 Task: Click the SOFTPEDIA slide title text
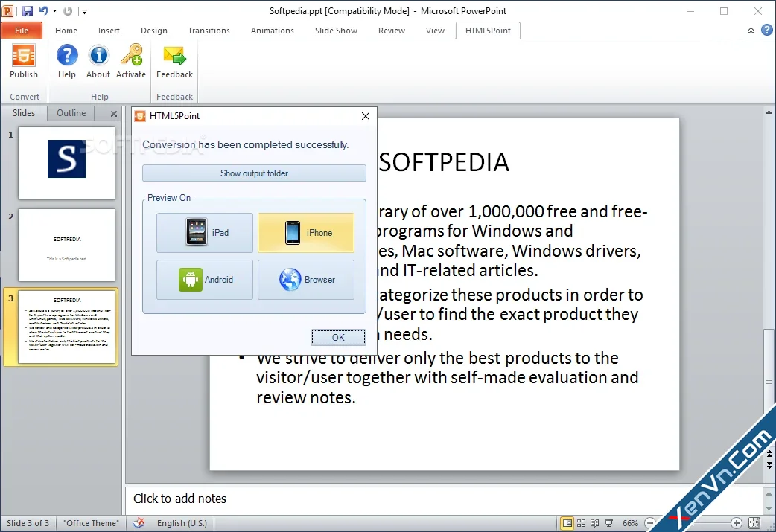click(x=444, y=162)
